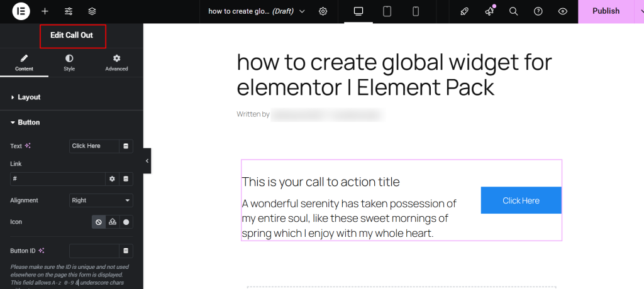Open site settings sliders icon

69,11
